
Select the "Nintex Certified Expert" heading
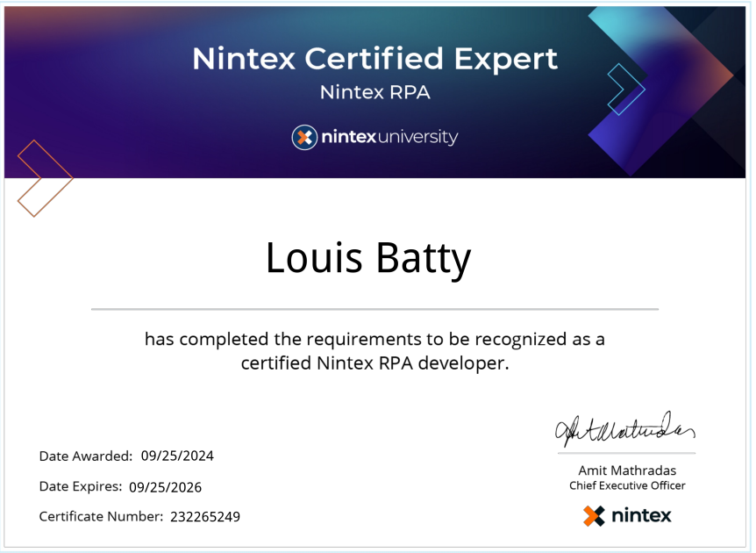(x=374, y=59)
